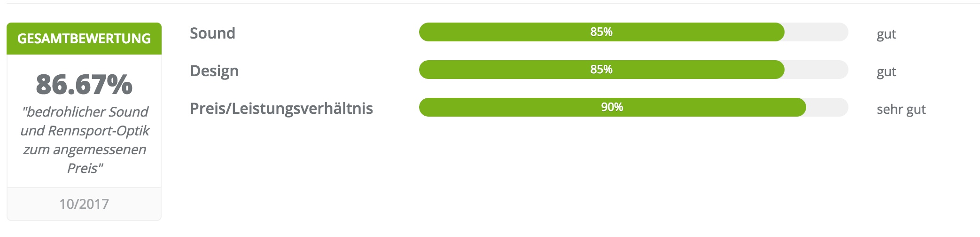
Task: Click the quote "bedrohlicher Sound und Rennsport-Optik"
Action: [x=85, y=121]
